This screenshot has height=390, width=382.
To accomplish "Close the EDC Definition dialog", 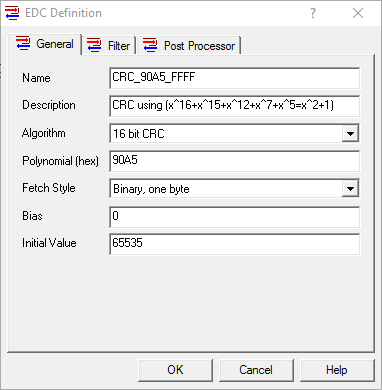I will [x=358, y=13].
